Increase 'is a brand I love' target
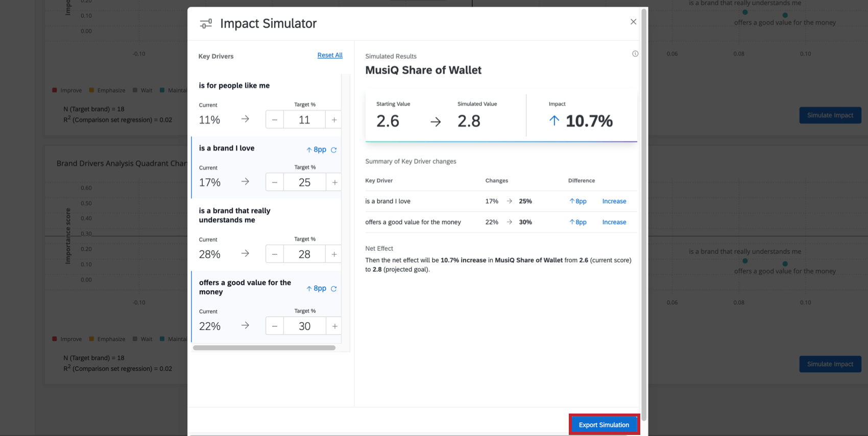This screenshot has height=436, width=868. (x=334, y=182)
